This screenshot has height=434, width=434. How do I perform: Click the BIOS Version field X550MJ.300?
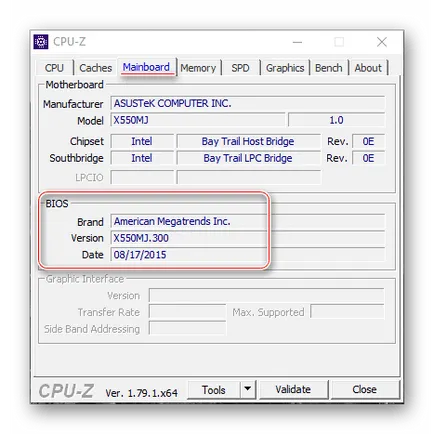pyautogui.click(x=248, y=238)
